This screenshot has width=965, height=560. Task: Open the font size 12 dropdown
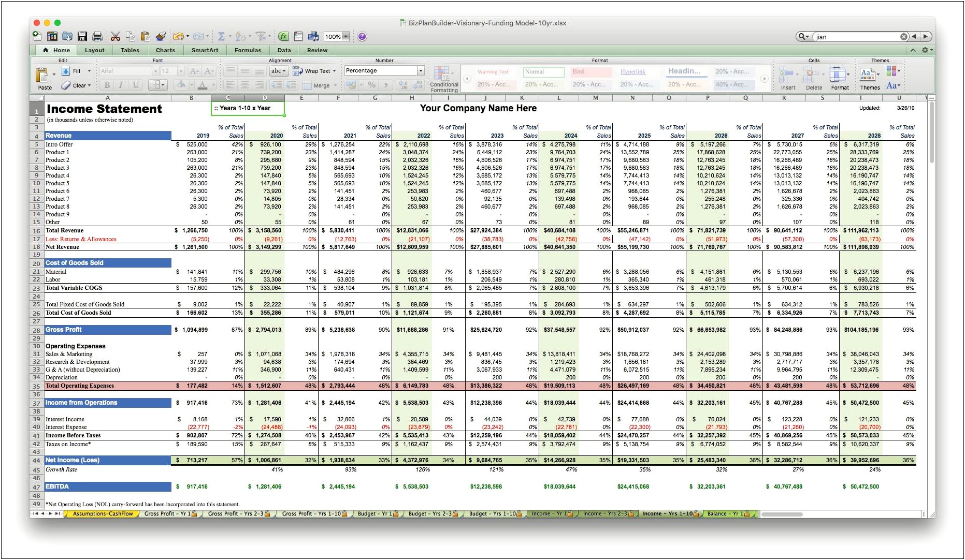(x=181, y=71)
